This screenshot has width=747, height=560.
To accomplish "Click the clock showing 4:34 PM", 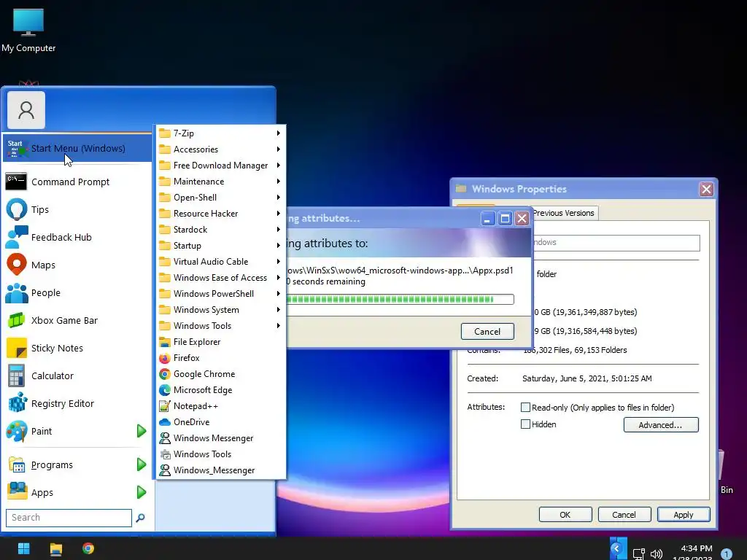I will 696,548.
